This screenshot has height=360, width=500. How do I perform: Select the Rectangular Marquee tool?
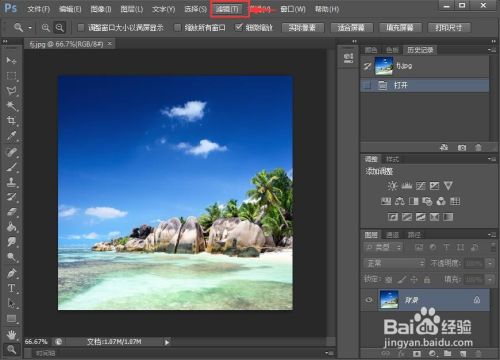tap(11, 76)
